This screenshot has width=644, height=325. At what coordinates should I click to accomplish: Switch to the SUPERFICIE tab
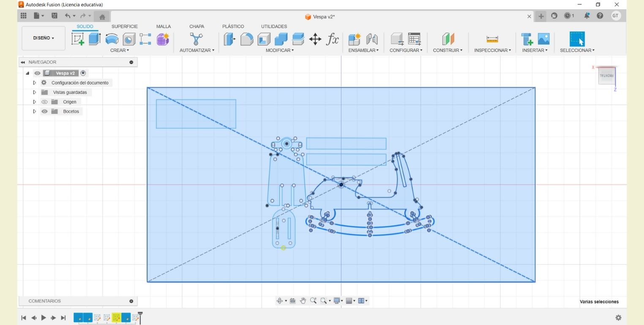(x=125, y=26)
